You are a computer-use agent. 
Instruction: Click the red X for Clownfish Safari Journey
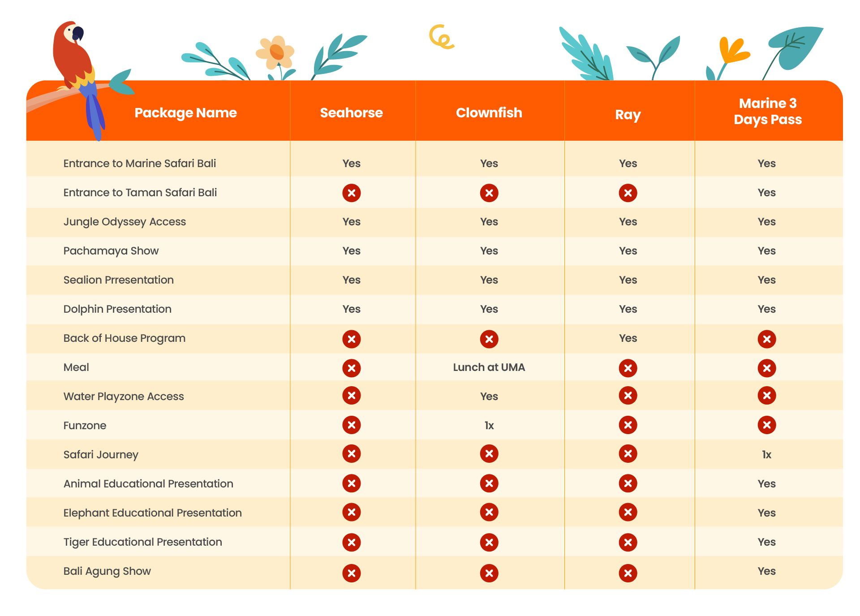[x=489, y=454]
